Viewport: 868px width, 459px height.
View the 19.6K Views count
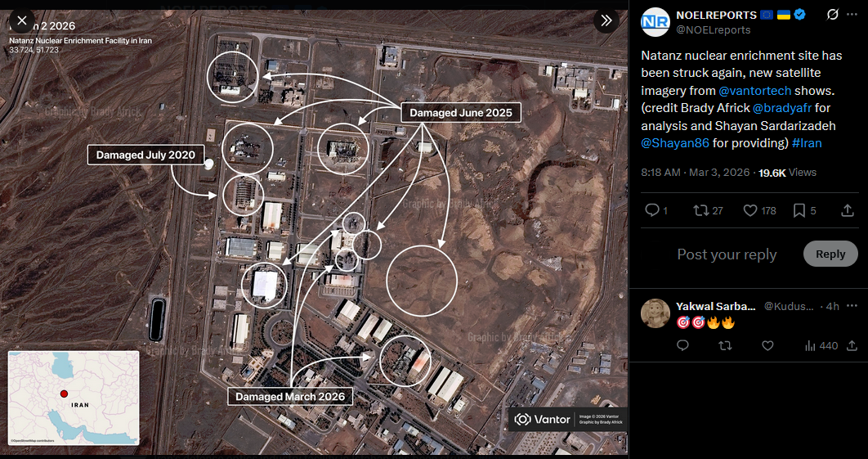[787, 173]
